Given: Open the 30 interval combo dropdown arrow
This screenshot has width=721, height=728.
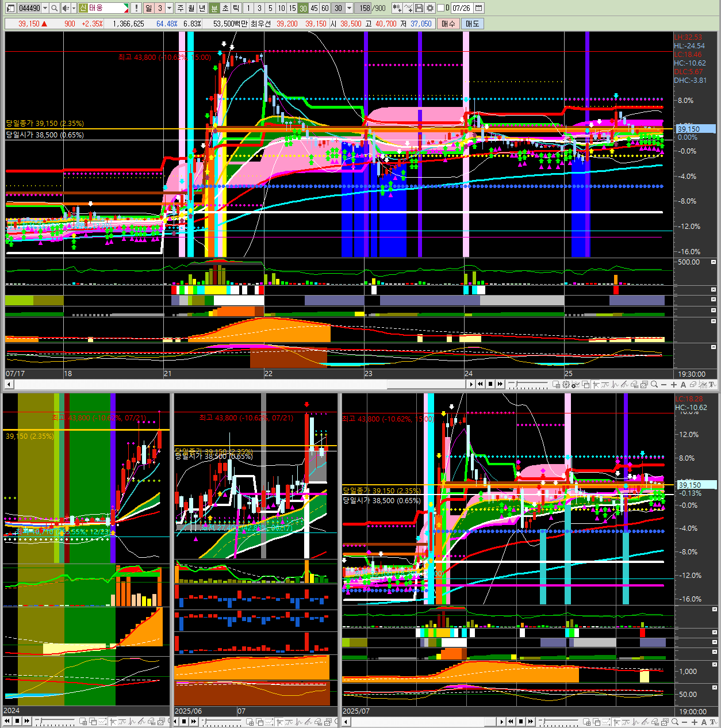Looking at the screenshot, I should pos(348,8).
